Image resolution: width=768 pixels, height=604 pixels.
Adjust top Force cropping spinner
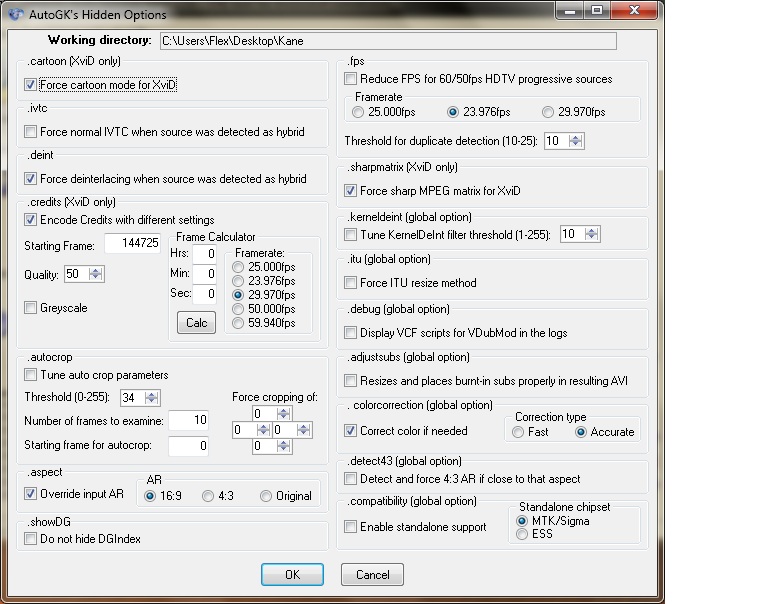pyautogui.click(x=283, y=413)
